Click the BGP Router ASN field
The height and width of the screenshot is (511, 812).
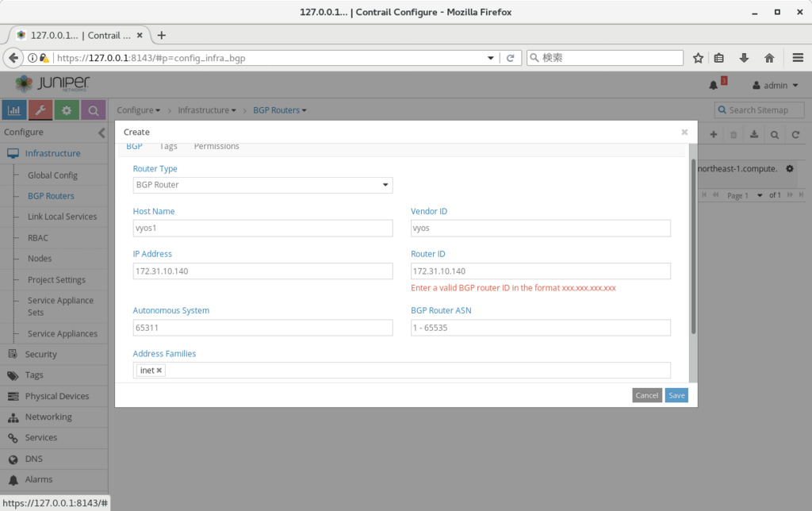(541, 328)
